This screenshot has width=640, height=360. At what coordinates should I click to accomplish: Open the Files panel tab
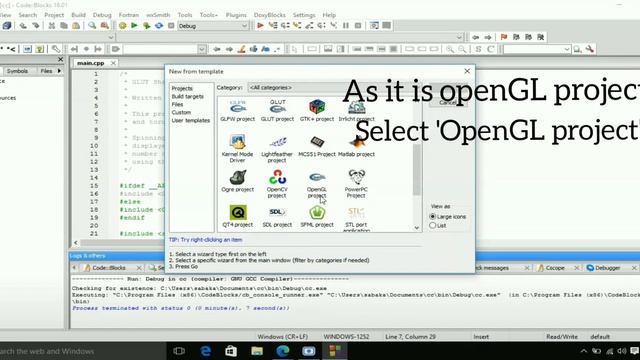[46, 71]
